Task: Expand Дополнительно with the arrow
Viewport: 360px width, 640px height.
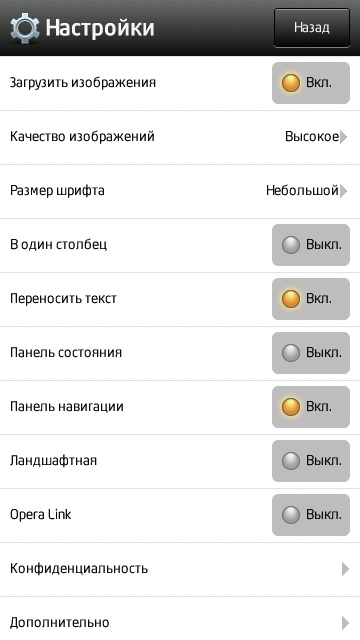Action: (345, 623)
